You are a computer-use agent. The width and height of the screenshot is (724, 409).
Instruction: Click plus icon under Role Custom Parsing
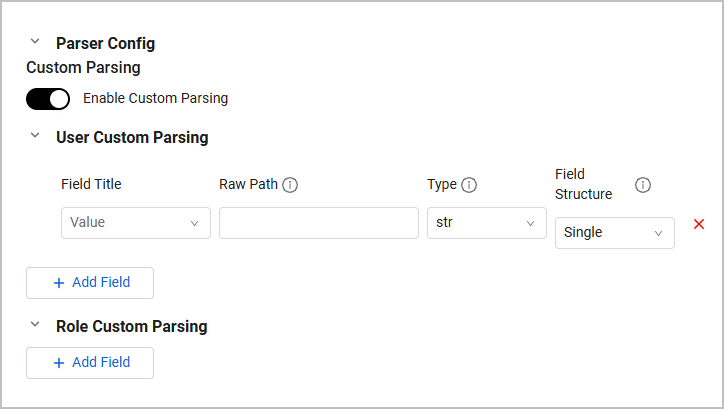click(x=59, y=363)
